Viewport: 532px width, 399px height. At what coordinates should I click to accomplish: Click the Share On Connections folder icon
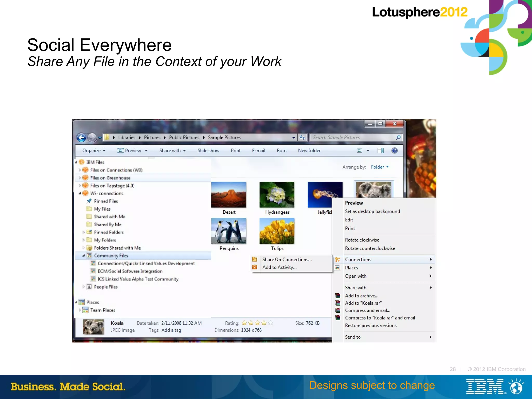pyautogui.click(x=255, y=259)
